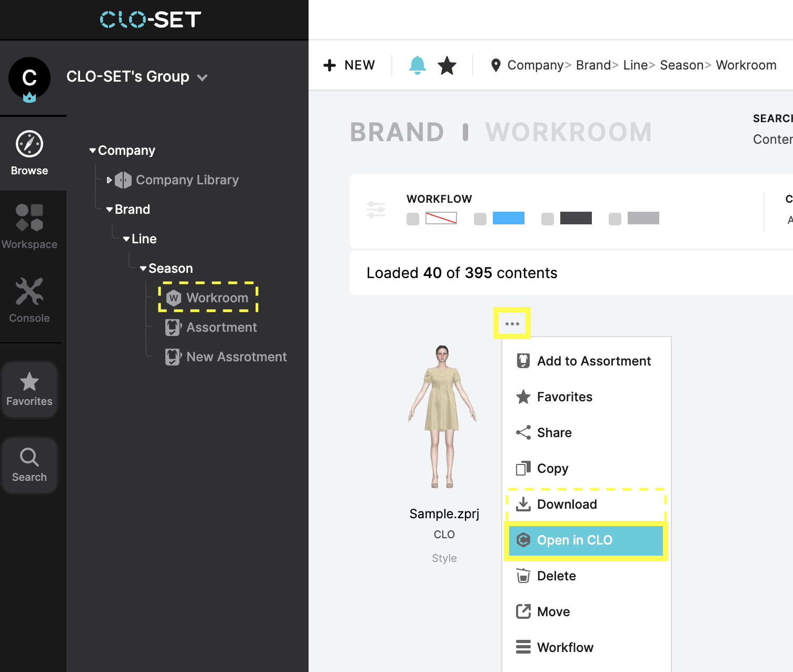Click the Move arrow icon in menu

(523, 611)
